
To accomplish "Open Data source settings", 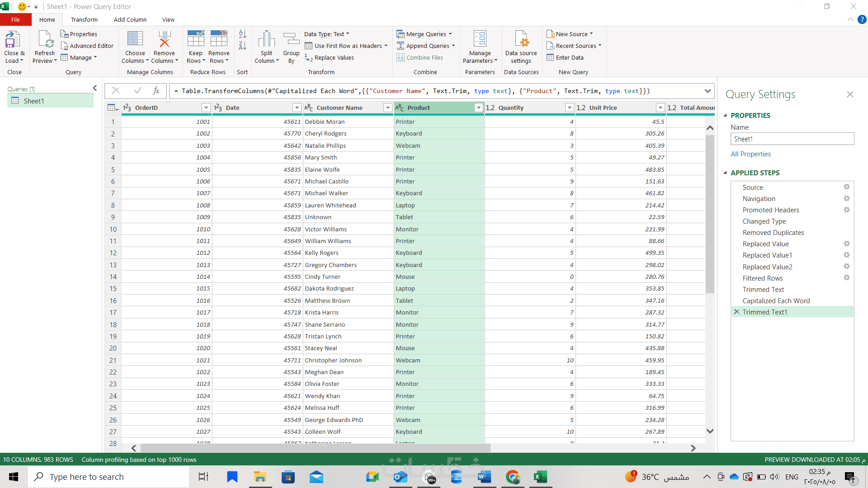I will coord(521,40).
